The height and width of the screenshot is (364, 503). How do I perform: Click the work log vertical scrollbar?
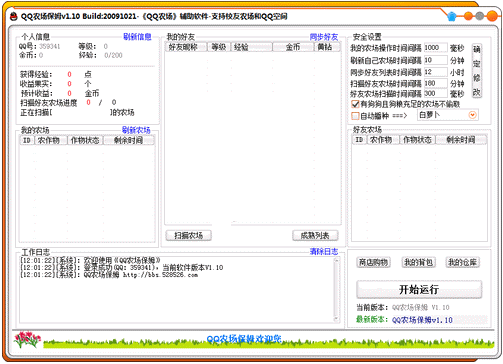point(336,290)
